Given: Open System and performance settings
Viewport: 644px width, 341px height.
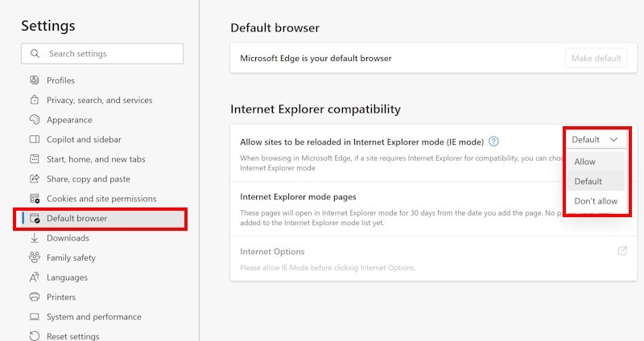Looking at the screenshot, I should (93, 317).
